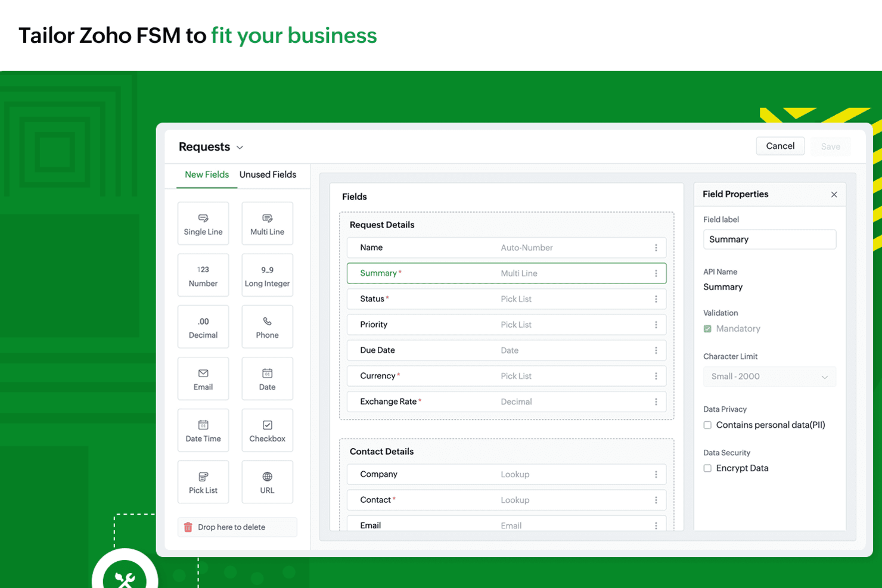This screenshot has width=882, height=588.
Task: Pick the Long Integer field type
Action: (267, 275)
